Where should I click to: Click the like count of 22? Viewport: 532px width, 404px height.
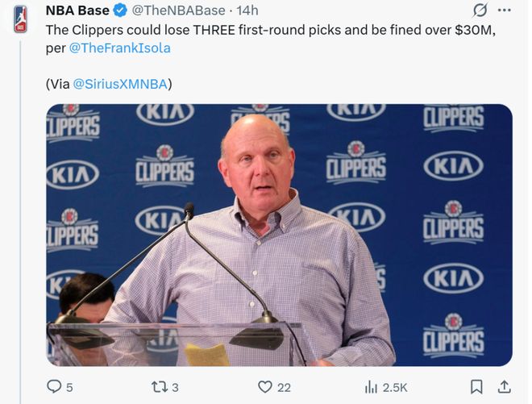(284, 388)
